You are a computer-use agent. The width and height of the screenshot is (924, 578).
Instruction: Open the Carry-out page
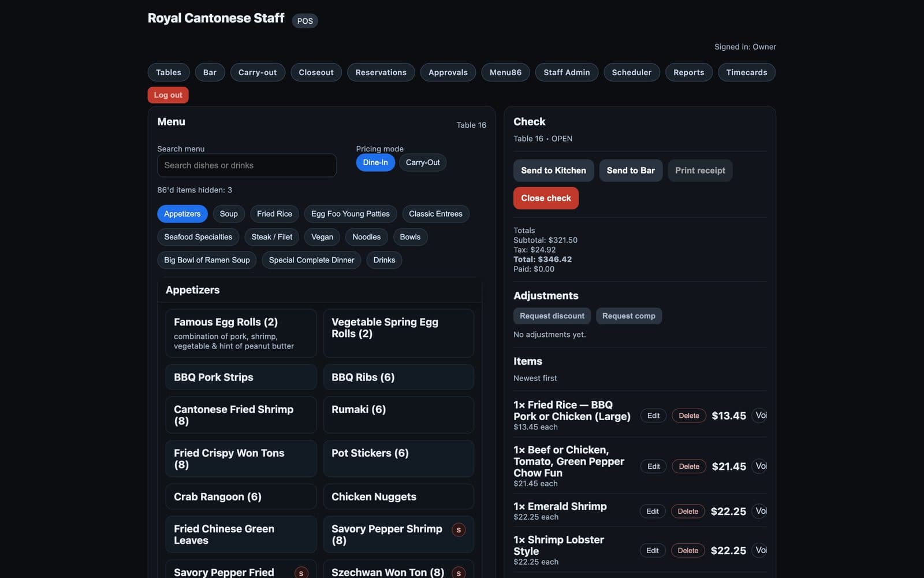click(258, 72)
